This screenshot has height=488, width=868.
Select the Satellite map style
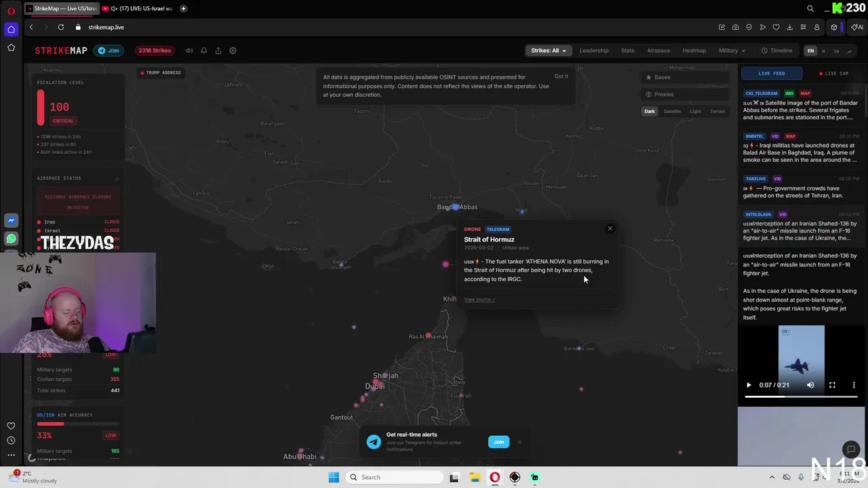tap(672, 111)
